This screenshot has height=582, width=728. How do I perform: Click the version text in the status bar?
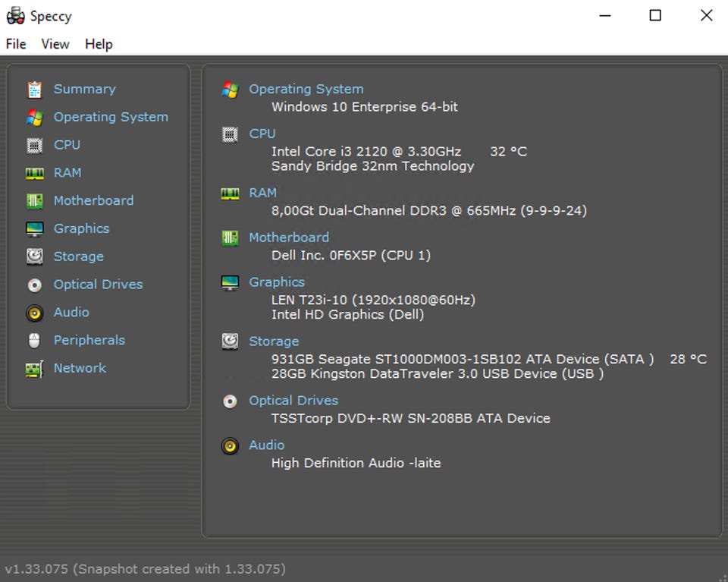145,568
